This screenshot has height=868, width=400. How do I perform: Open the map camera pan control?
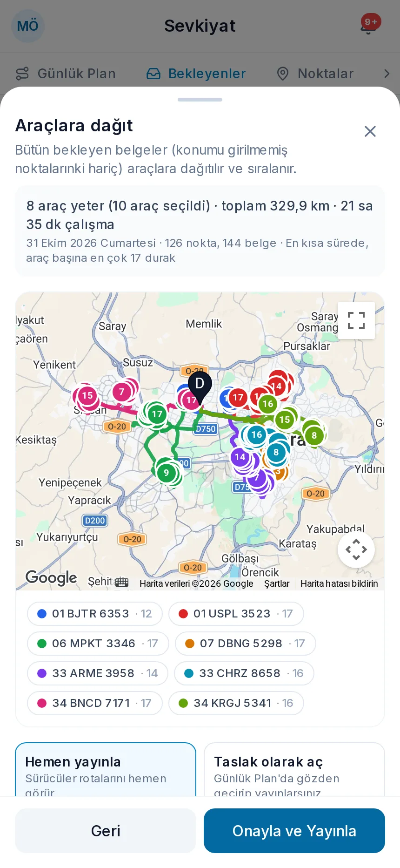356,549
